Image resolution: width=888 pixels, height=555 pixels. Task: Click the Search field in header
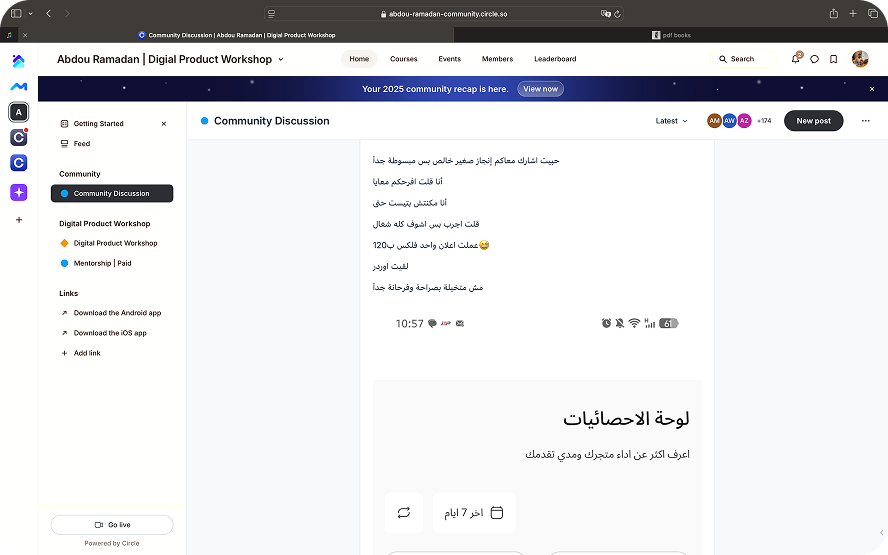pos(742,59)
